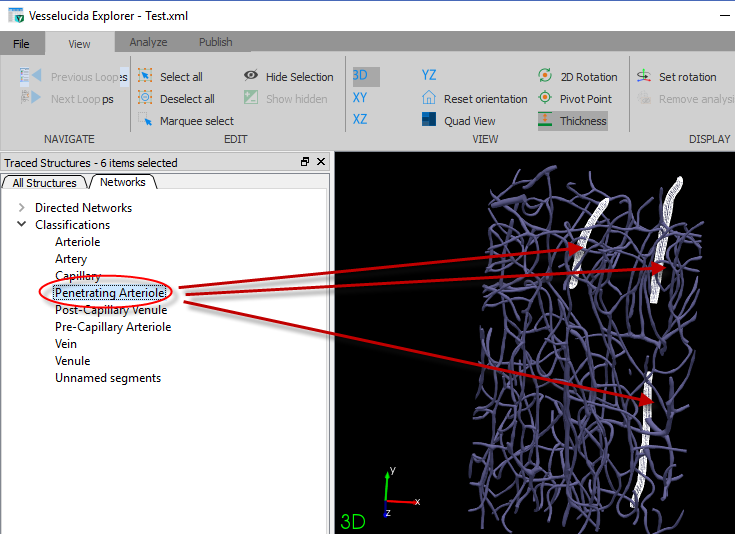
Task: Click the Deselect all icon
Action: coord(145,98)
